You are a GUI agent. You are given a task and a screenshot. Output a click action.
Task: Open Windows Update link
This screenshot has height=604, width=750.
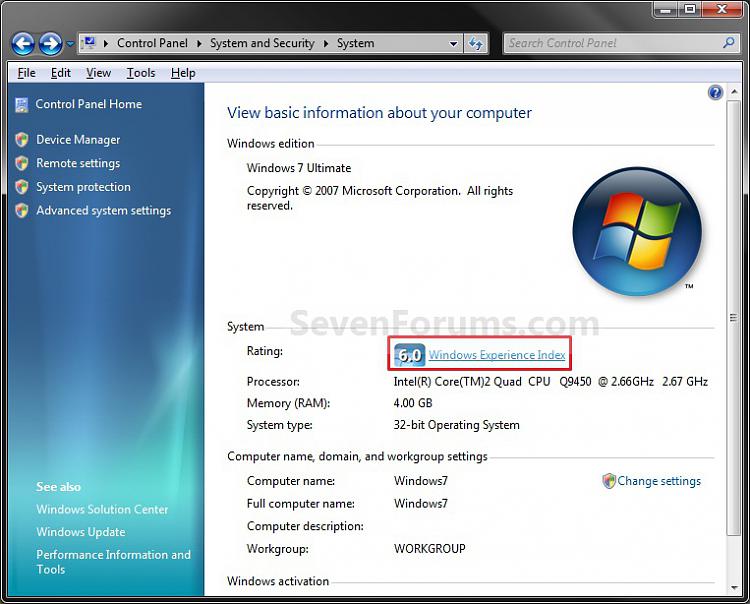click(80, 532)
